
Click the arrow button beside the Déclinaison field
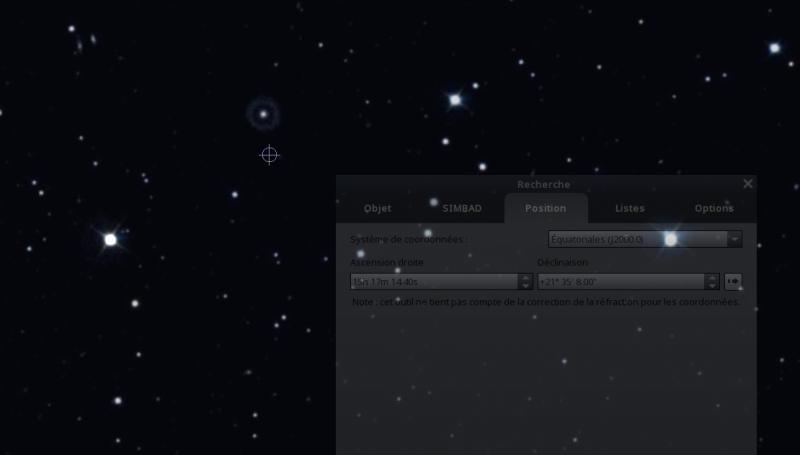click(x=733, y=281)
